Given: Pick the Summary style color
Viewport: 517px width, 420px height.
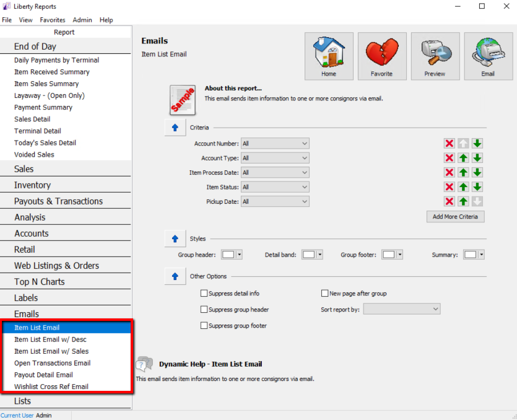Looking at the screenshot, I should 474,255.
